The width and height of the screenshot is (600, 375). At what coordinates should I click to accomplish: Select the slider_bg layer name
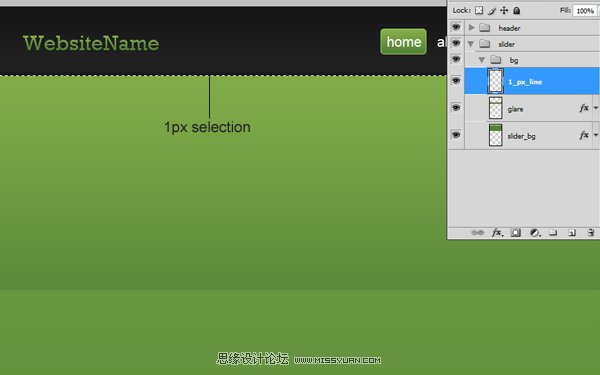[521, 136]
